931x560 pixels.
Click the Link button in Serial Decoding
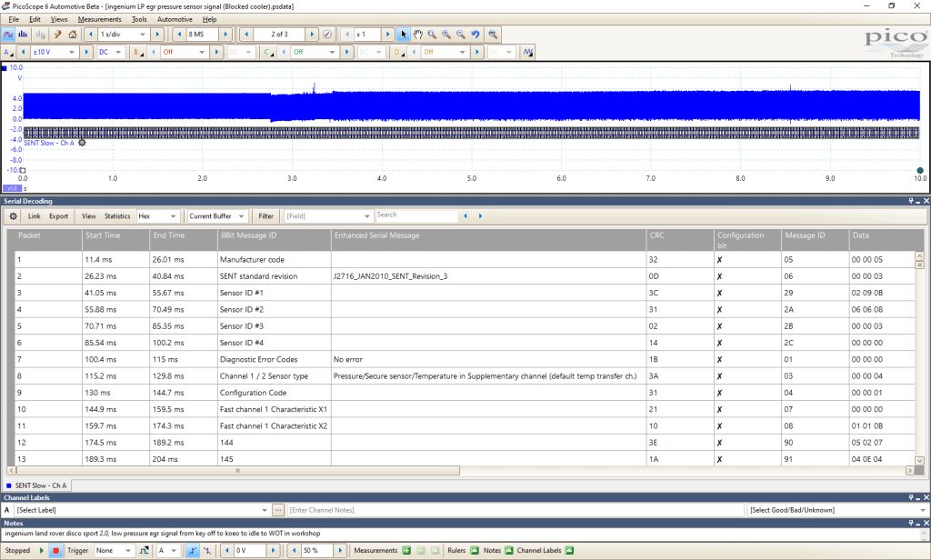tap(35, 216)
